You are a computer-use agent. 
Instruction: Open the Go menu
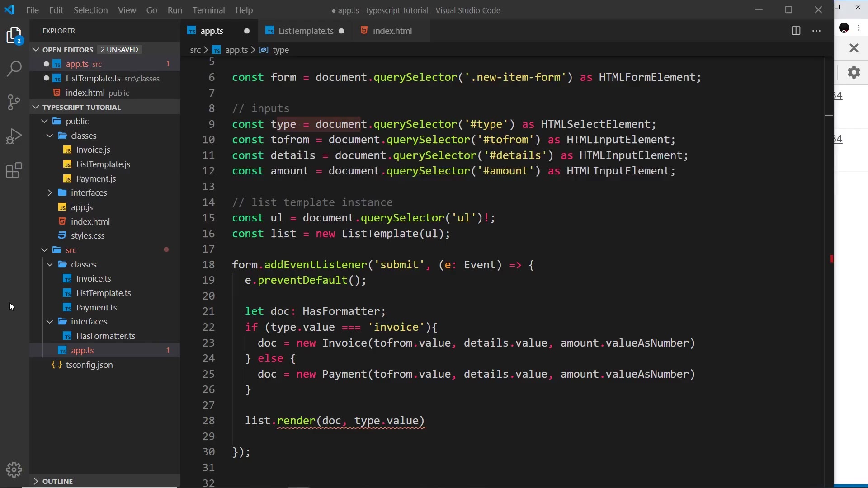pos(152,10)
